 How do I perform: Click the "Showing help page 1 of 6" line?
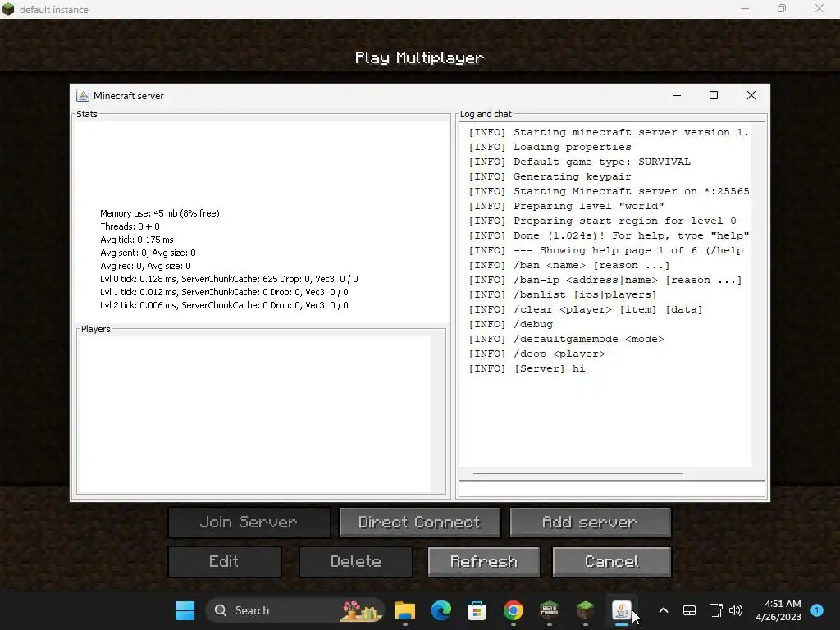click(x=606, y=251)
